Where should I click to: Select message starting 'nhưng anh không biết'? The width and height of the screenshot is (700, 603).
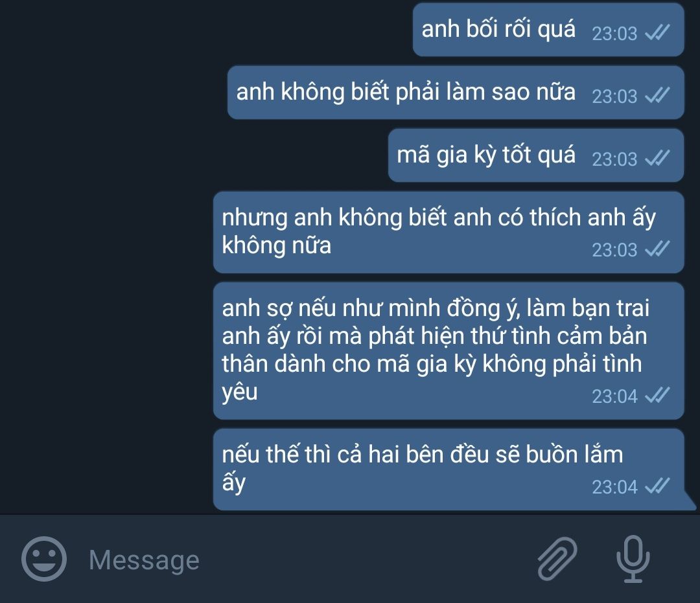449,233
